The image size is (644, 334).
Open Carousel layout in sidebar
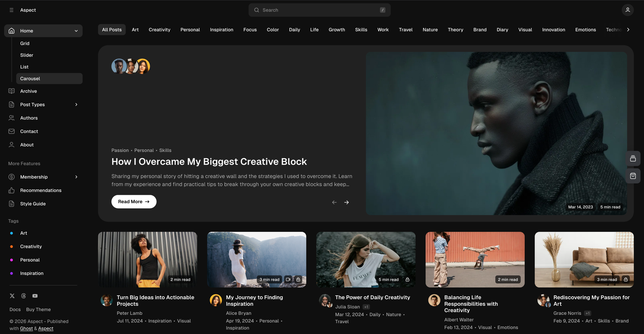coord(49,78)
